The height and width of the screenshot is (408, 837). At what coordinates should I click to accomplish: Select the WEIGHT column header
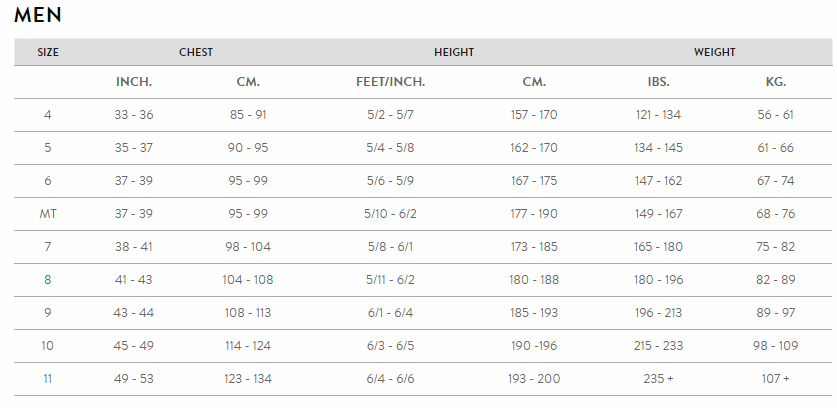tap(714, 52)
